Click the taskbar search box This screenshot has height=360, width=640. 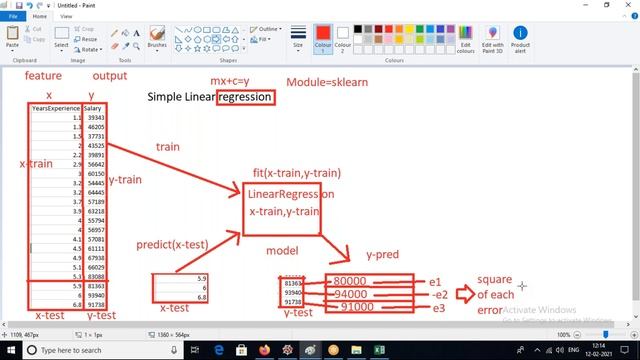[x=103, y=350]
